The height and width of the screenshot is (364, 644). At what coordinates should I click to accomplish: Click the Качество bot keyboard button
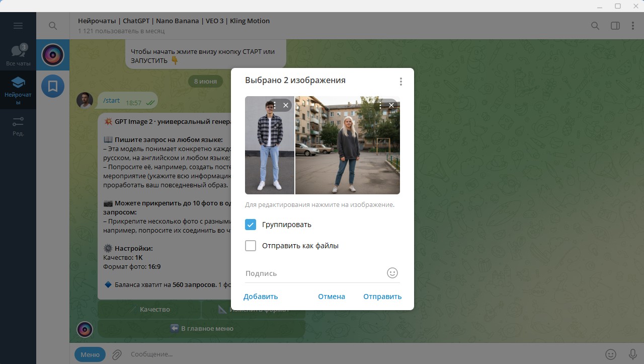click(149, 310)
